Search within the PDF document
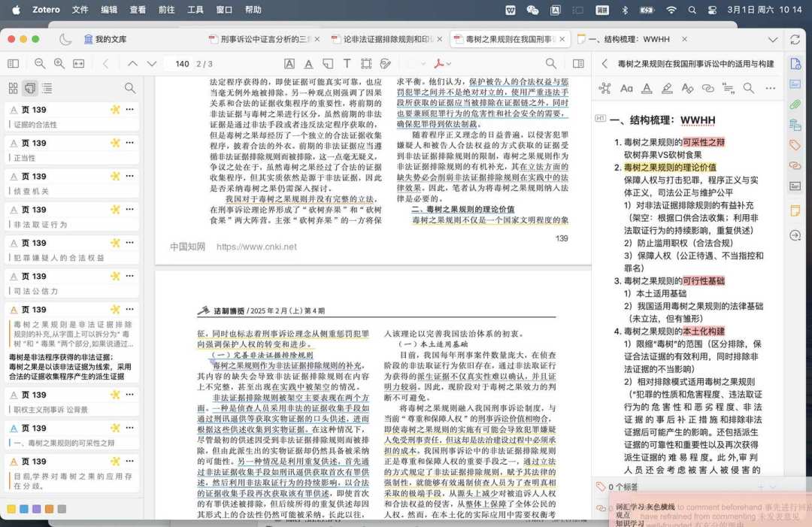This screenshot has height=527, width=812. click(x=551, y=63)
